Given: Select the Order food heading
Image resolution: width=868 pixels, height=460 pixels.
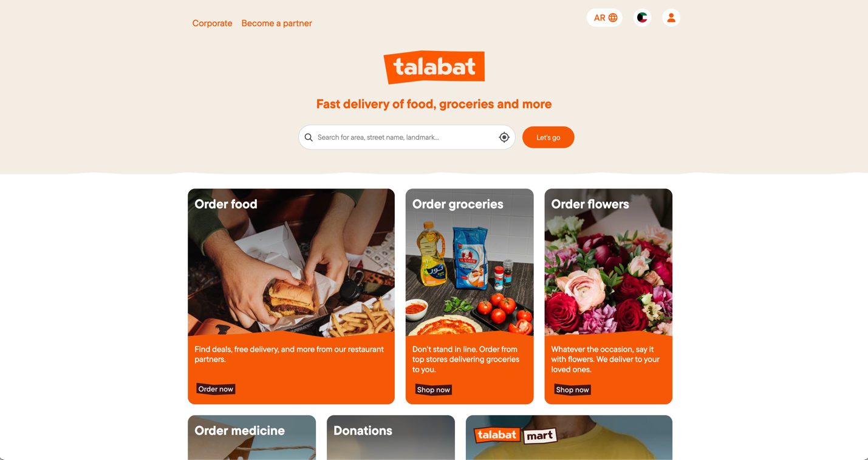Looking at the screenshot, I should pyautogui.click(x=226, y=204).
